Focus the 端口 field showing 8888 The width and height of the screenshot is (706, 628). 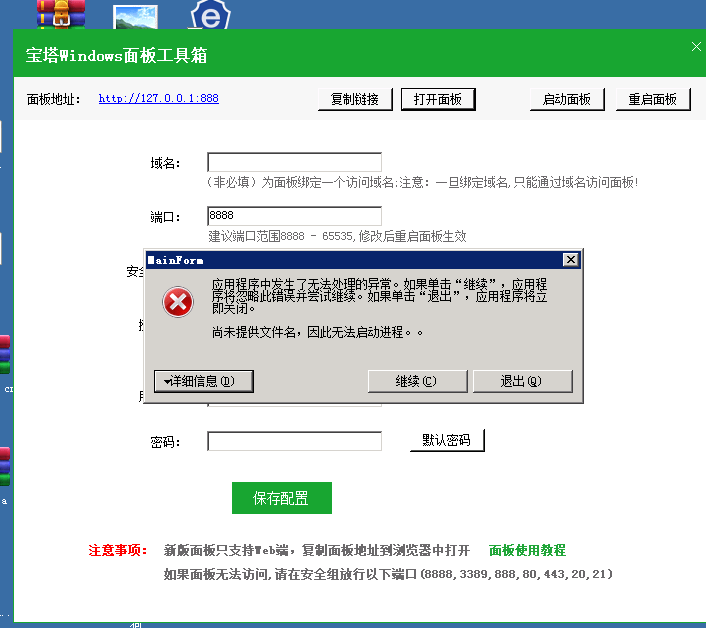pyautogui.click(x=294, y=216)
